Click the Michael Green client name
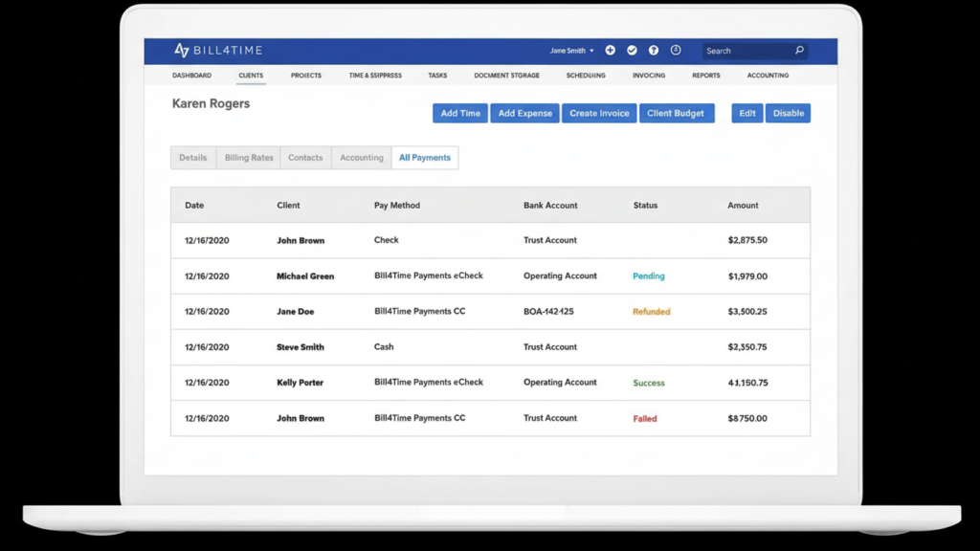Image resolution: width=980 pixels, height=551 pixels. [305, 276]
